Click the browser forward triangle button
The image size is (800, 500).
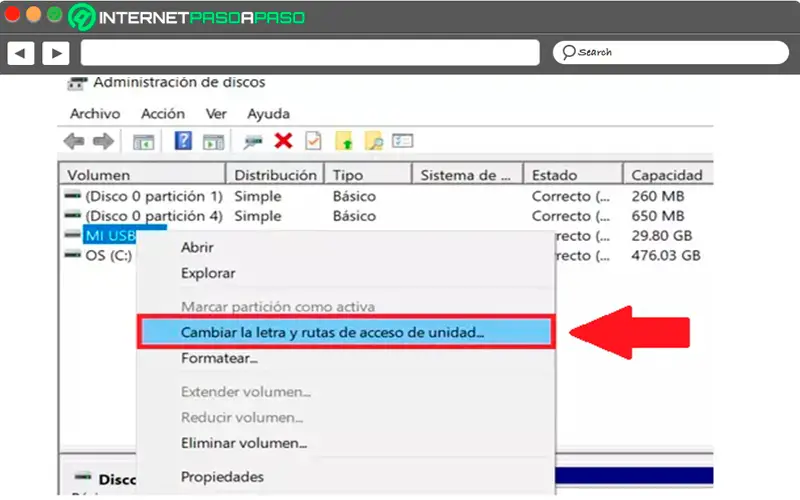(x=56, y=53)
